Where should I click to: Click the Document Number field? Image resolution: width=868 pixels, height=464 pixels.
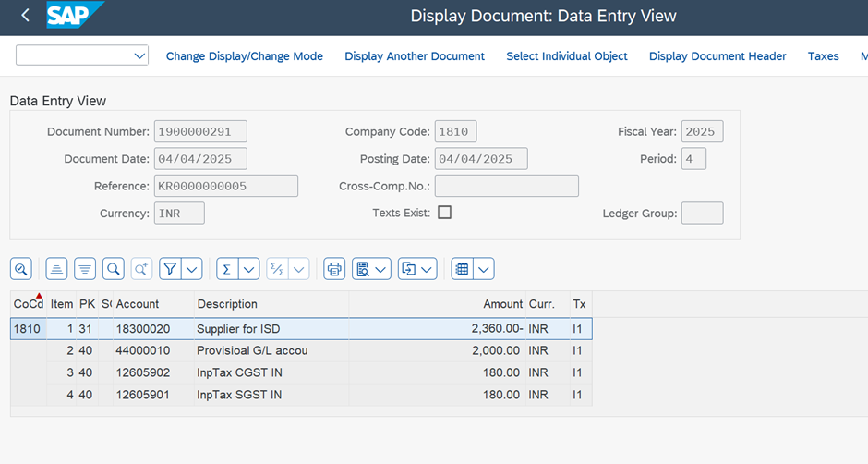[200, 131]
